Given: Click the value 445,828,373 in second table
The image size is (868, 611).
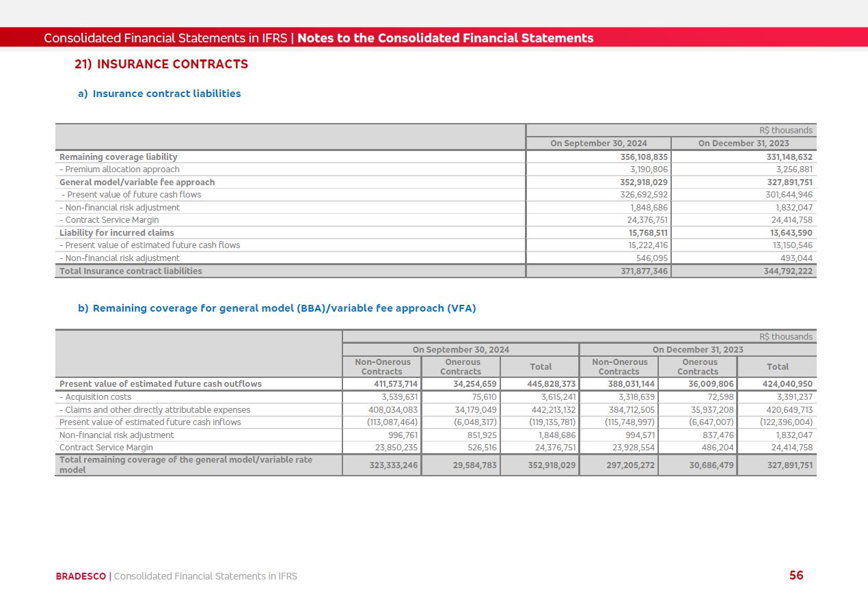Looking at the screenshot, I should coord(551,384).
